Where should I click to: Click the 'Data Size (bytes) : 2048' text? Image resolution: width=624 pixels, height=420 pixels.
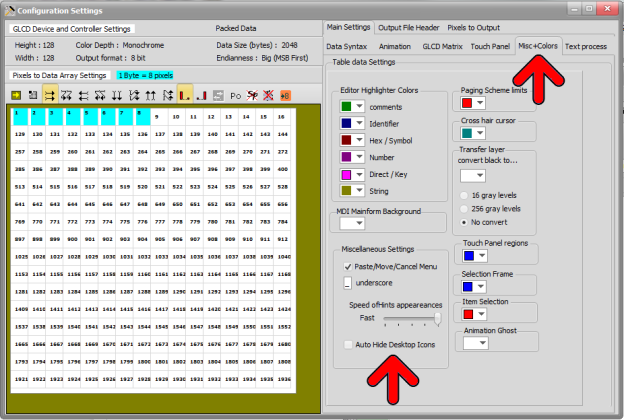point(257,45)
